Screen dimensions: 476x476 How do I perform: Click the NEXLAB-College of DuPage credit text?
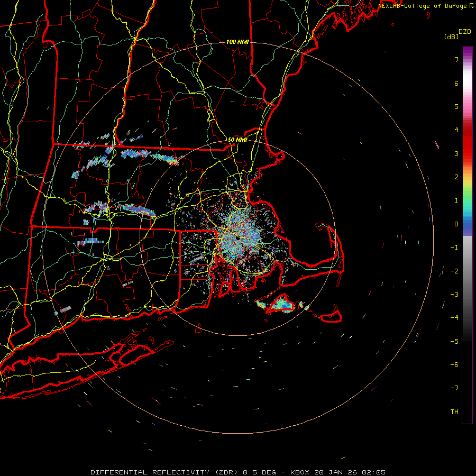coord(422,6)
